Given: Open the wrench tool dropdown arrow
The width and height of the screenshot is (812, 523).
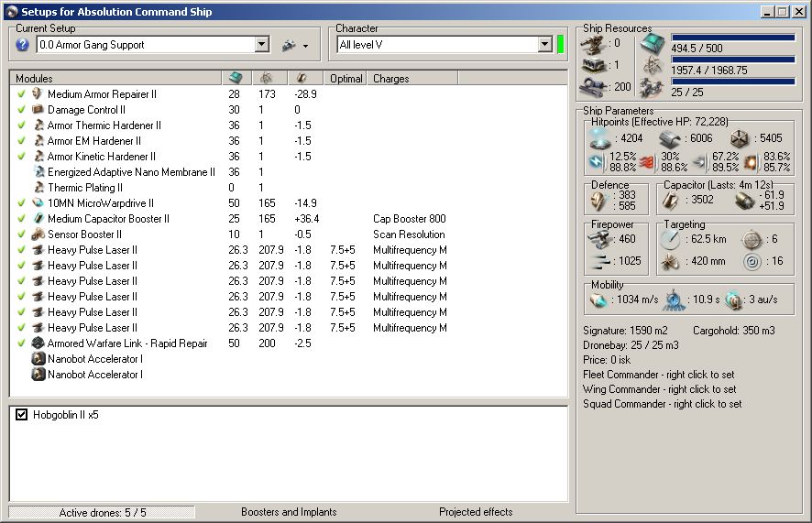Looking at the screenshot, I should 306,46.
